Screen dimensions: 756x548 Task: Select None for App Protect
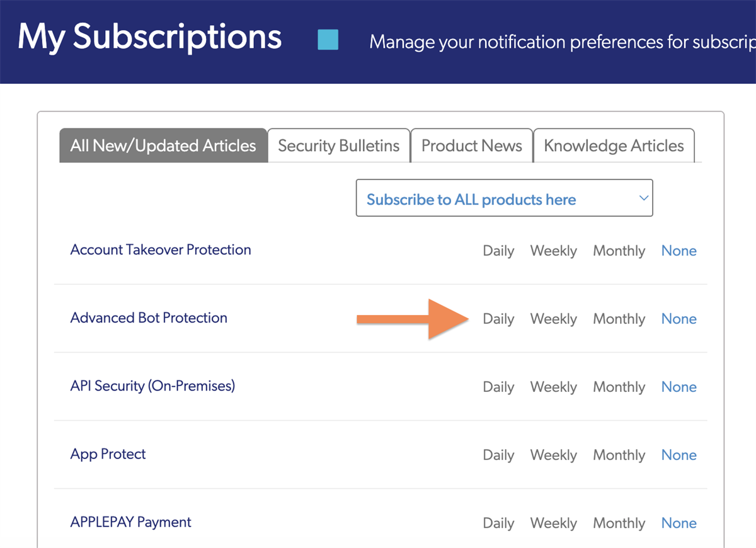click(679, 455)
